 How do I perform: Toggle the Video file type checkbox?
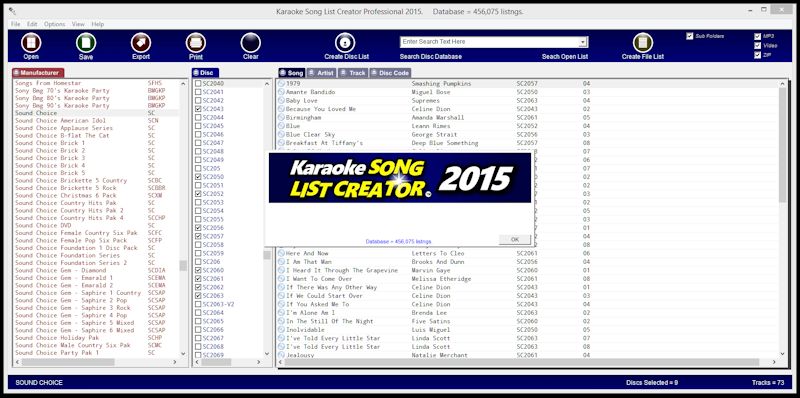[757, 45]
